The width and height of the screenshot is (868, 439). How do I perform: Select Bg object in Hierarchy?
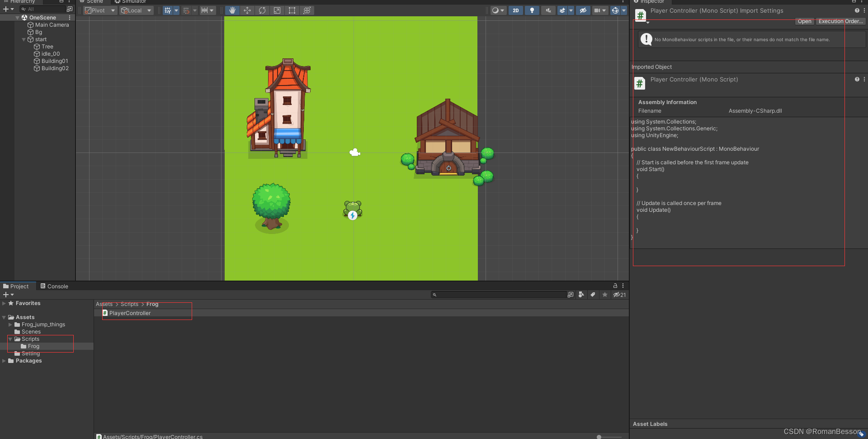click(x=35, y=32)
